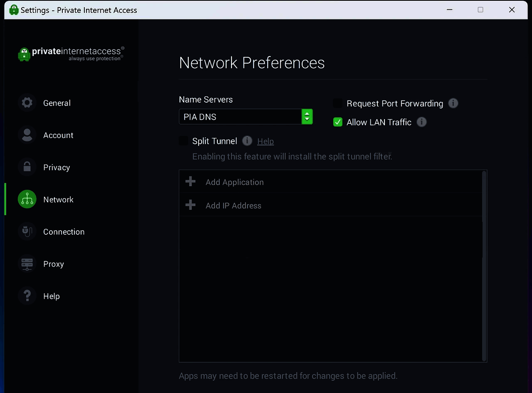The width and height of the screenshot is (532, 393).
Task: Click the Privacy padlock icon
Action: pos(27,167)
